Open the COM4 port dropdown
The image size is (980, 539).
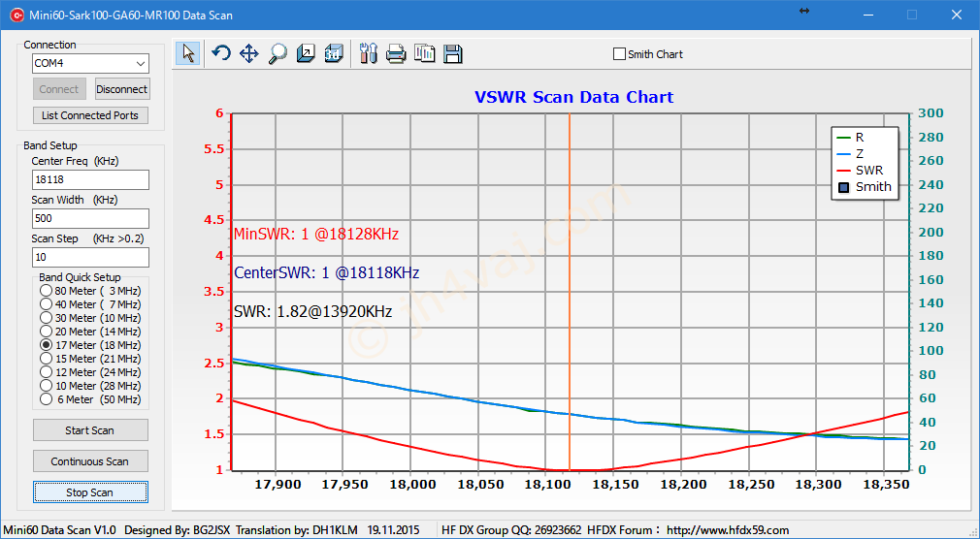141,64
